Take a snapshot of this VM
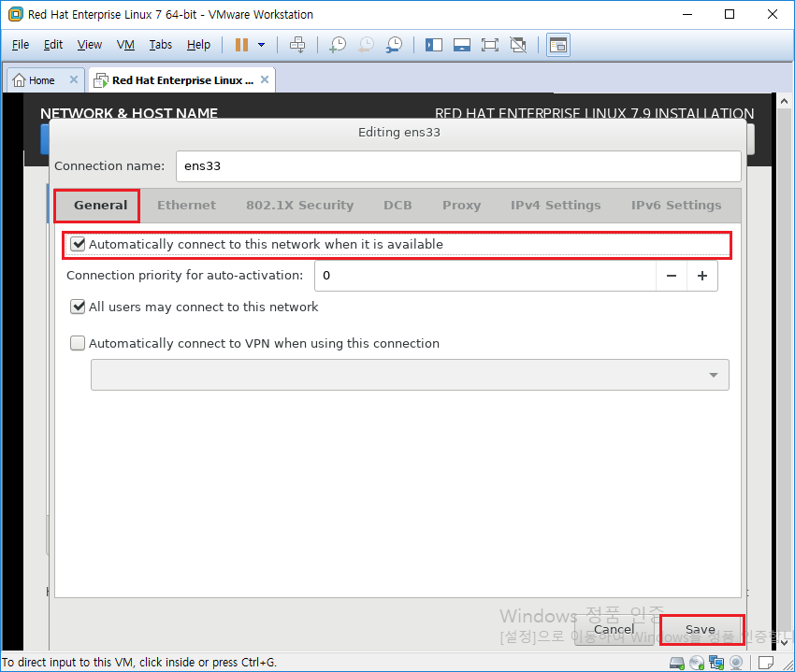 (x=337, y=45)
